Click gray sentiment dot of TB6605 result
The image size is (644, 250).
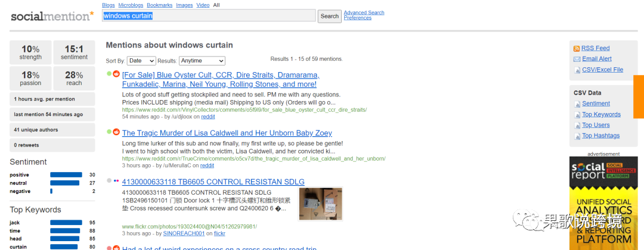(x=109, y=180)
